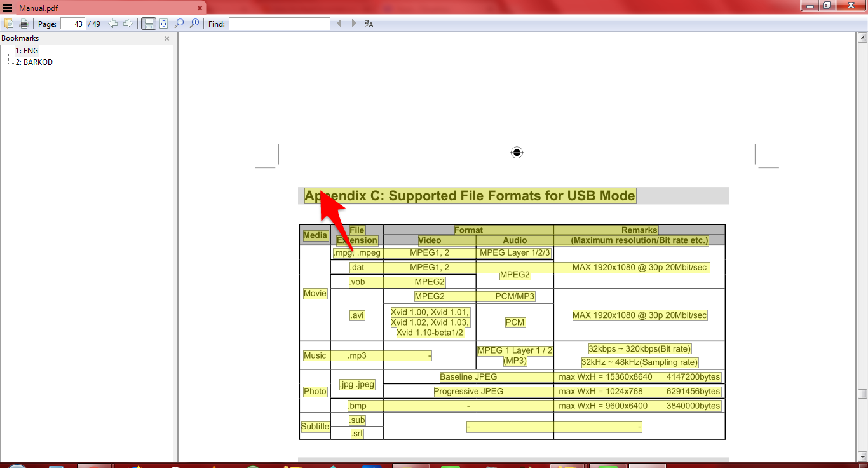This screenshot has width=868, height=468.
Task: Click the 'Audio' sub-header
Action: click(x=515, y=240)
